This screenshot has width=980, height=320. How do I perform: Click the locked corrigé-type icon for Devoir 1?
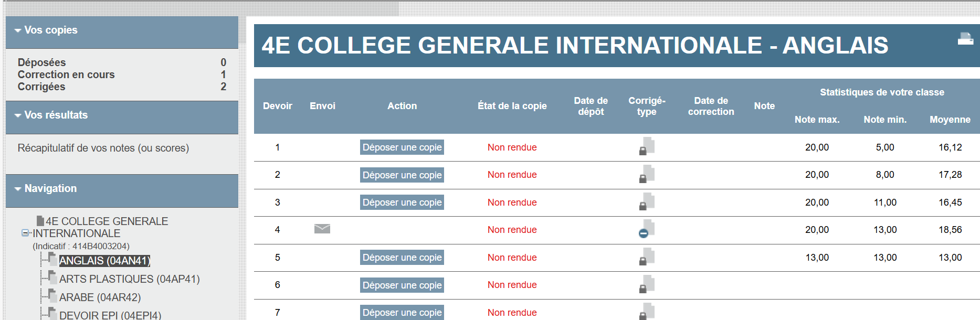(645, 147)
